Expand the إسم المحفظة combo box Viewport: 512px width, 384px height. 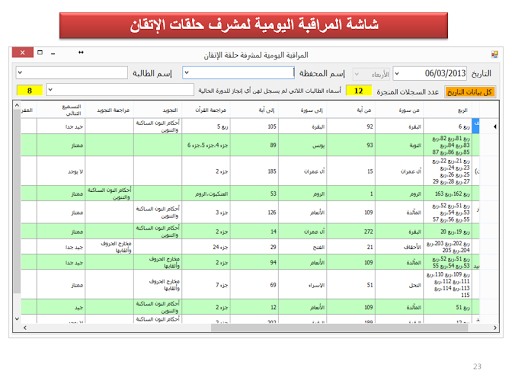point(187,72)
